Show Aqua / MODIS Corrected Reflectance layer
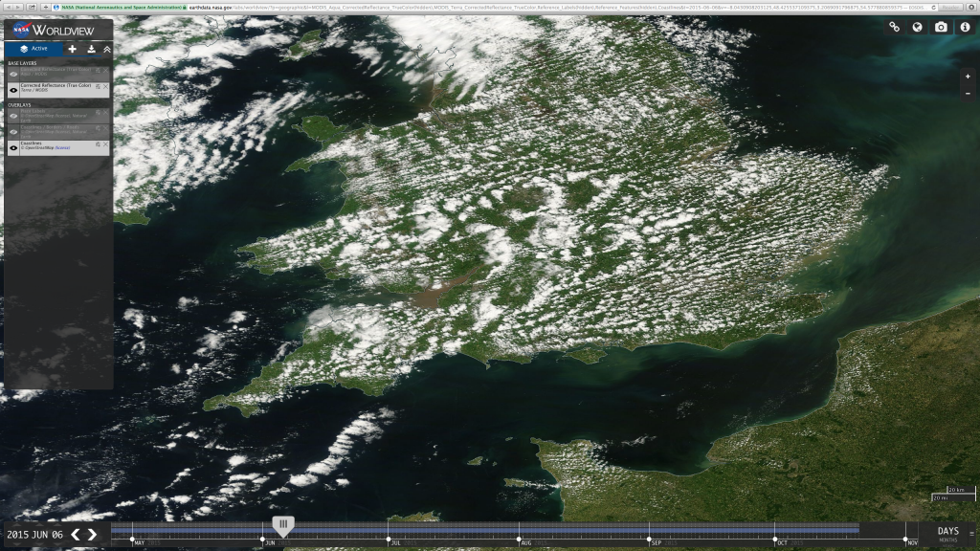This screenshot has height=551, width=980. (x=13, y=75)
